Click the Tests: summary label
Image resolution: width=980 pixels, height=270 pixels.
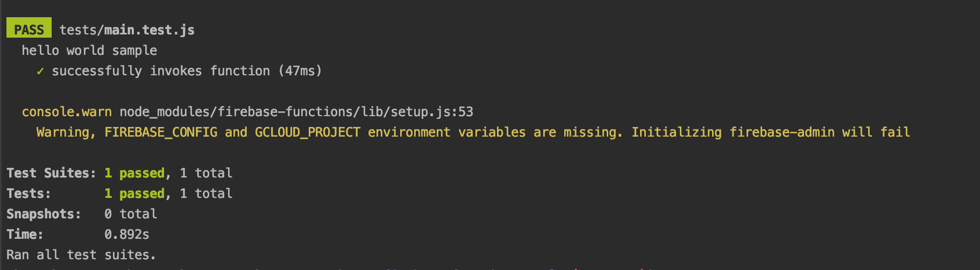29,194
